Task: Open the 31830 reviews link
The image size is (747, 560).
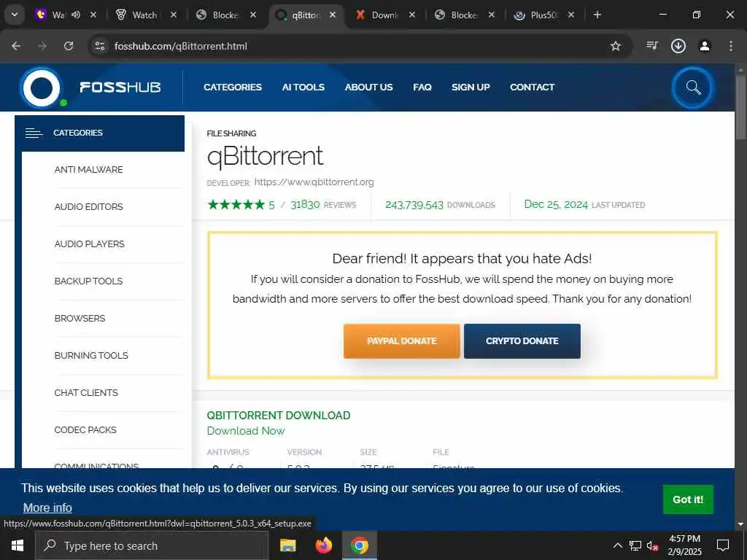Action: [x=323, y=205]
